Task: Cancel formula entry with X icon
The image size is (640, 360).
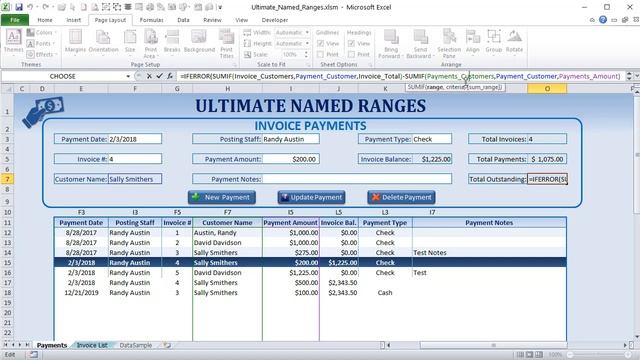Action: point(149,76)
